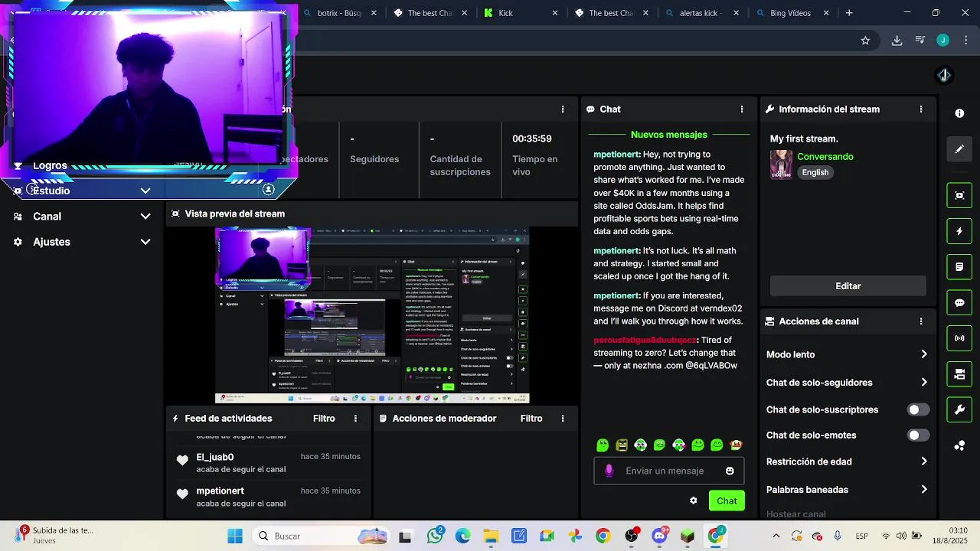Open Acciones de moderador three-dot menu
The width and height of the screenshot is (980, 551).
point(563,419)
